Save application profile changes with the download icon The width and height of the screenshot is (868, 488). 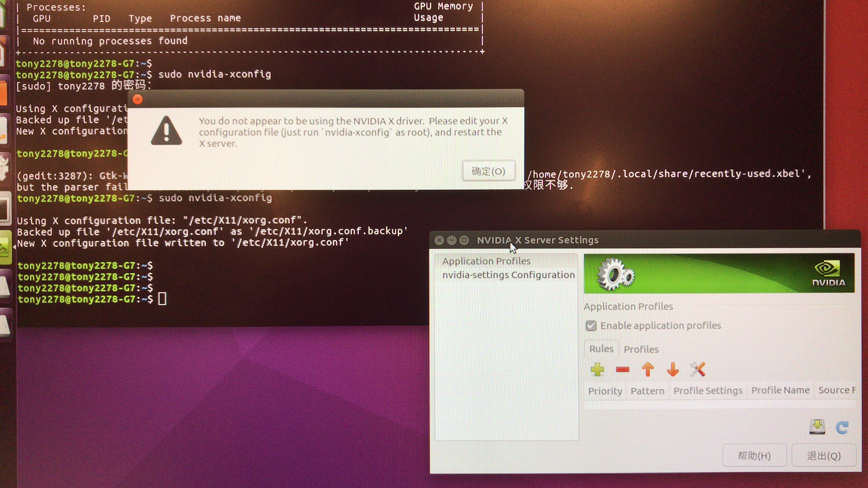click(x=817, y=427)
